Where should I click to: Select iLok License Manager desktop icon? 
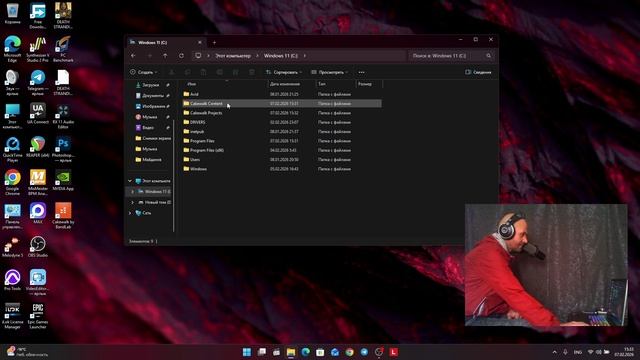click(x=13, y=316)
